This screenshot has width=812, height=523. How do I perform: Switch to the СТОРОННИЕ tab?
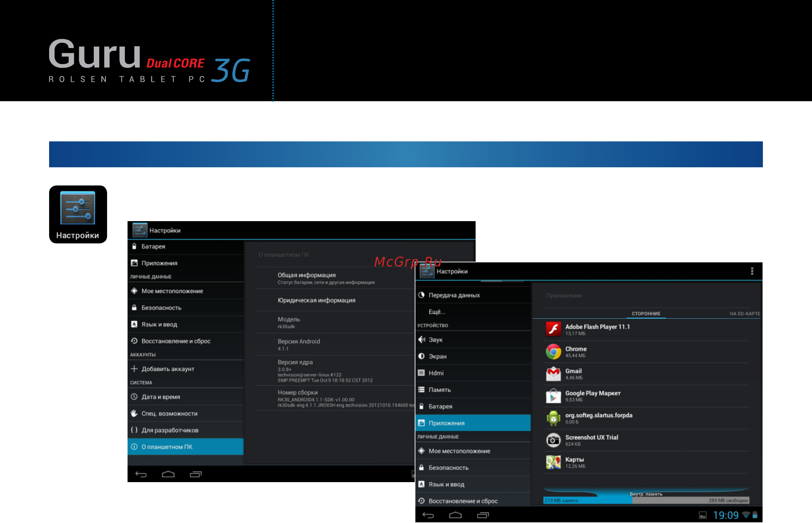tap(646, 313)
